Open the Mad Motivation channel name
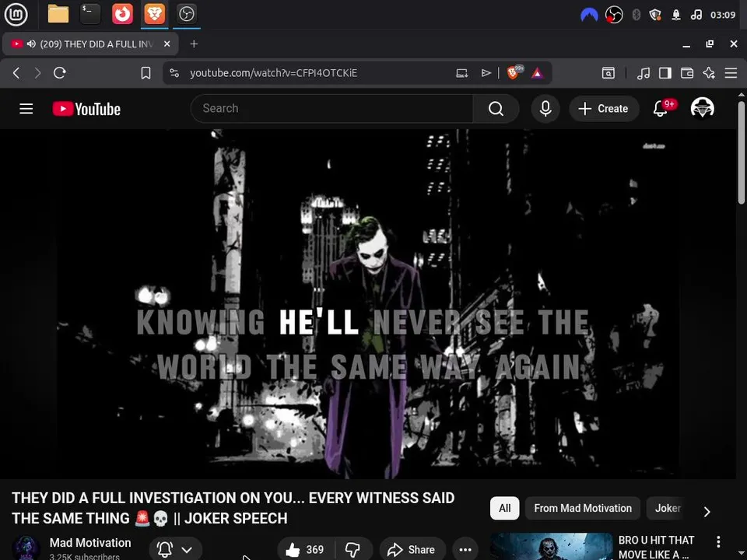Screen dimensions: 747x560 coord(90,543)
